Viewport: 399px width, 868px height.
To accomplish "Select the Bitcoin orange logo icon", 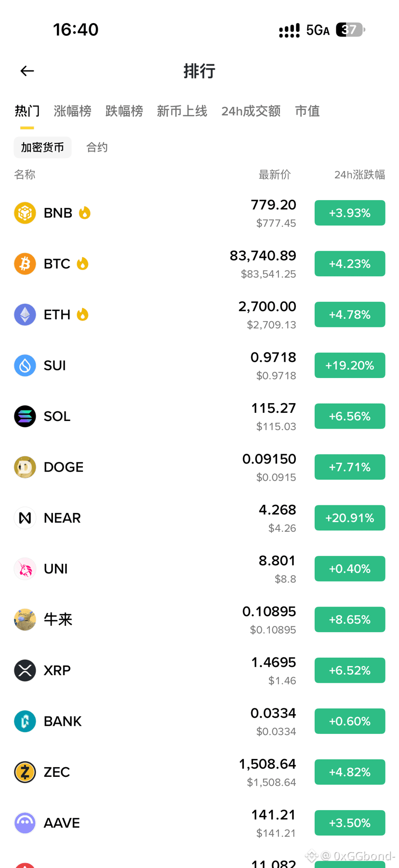I will pyautogui.click(x=25, y=264).
